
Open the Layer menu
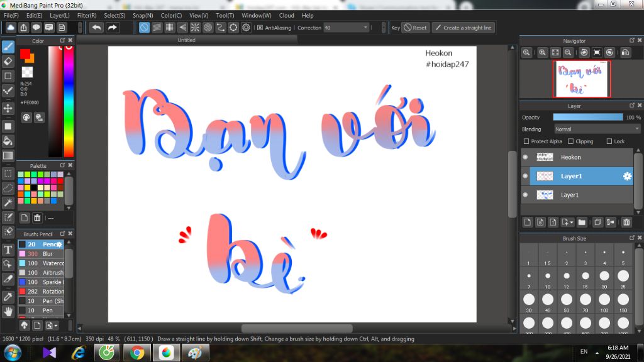[x=60, y=15]
